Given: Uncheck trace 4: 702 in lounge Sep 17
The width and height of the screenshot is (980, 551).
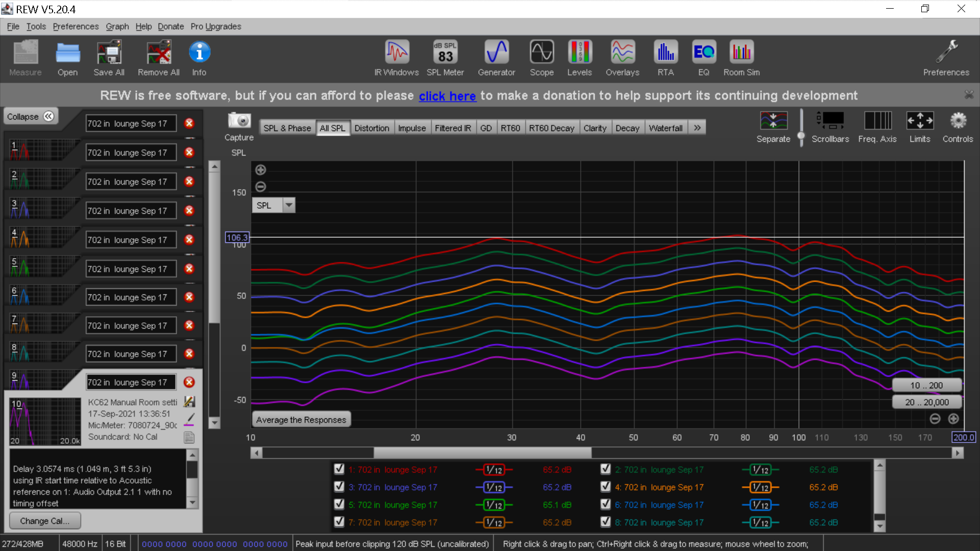Looking at the screenshot, I should pos(605,487).
